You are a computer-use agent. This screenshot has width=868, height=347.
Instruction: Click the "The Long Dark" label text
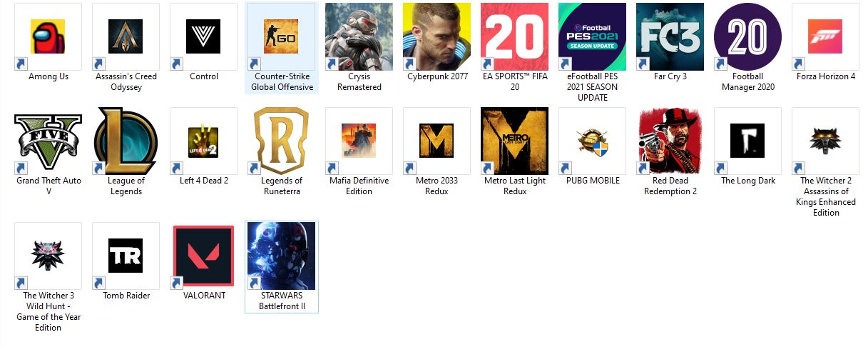748,181
